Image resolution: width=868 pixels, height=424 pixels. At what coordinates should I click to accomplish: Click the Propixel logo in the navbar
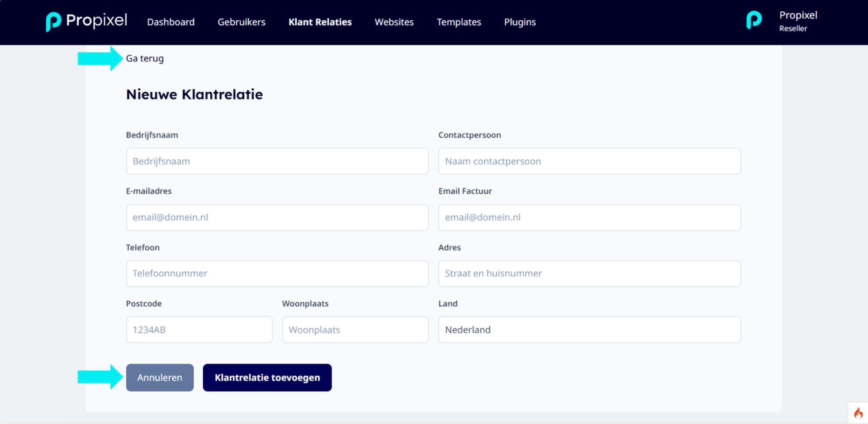(87, 21)
